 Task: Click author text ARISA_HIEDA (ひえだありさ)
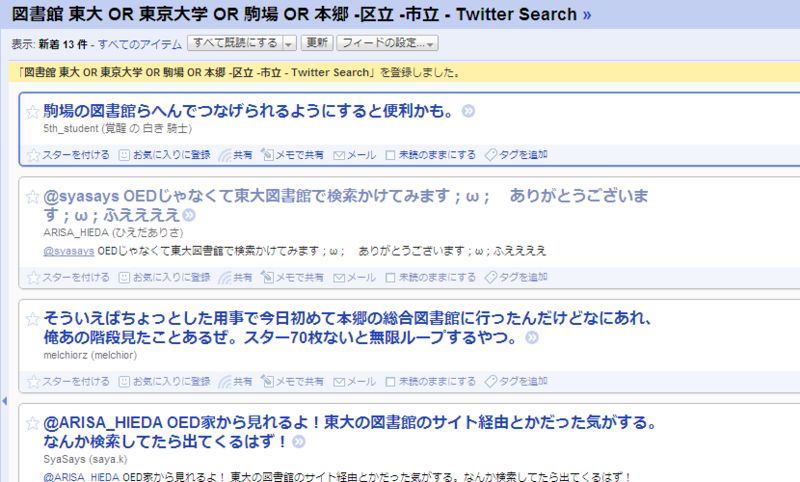click(x=113, y=233)
